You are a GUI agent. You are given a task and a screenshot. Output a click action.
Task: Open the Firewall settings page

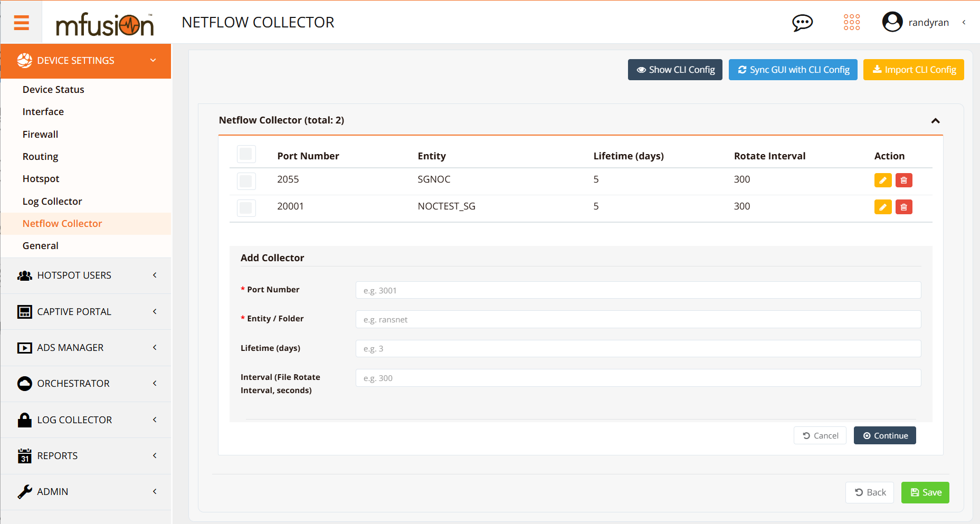click(x=40, y=135)
